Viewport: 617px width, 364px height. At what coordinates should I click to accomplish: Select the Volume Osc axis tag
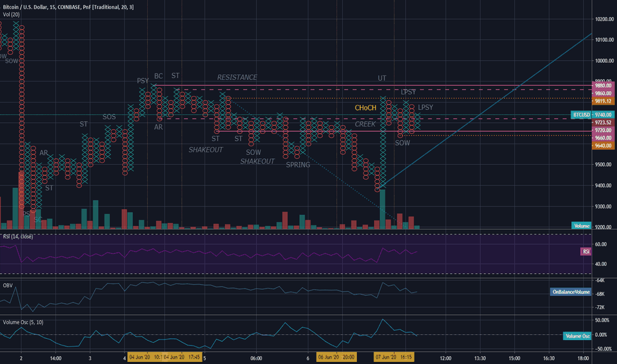[x=577, y=336]
